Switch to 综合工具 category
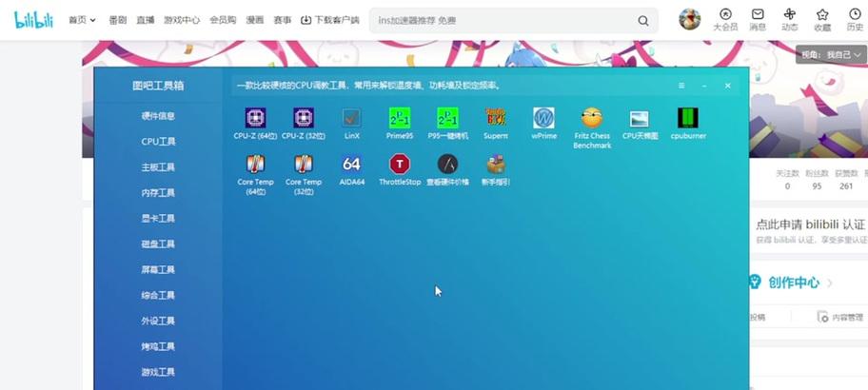Image resolution: width=868 pixels, height=390 pixels. (x=158, y=295)
